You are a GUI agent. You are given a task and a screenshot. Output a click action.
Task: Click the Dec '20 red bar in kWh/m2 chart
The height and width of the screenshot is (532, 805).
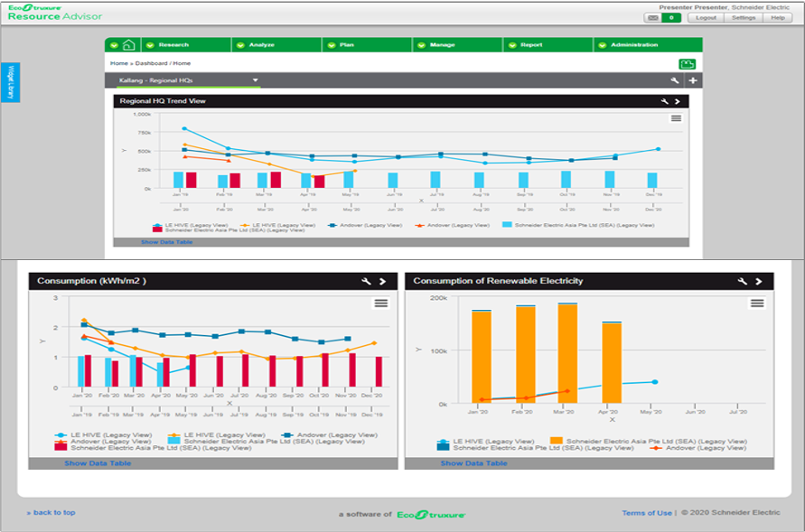[379, 371]
